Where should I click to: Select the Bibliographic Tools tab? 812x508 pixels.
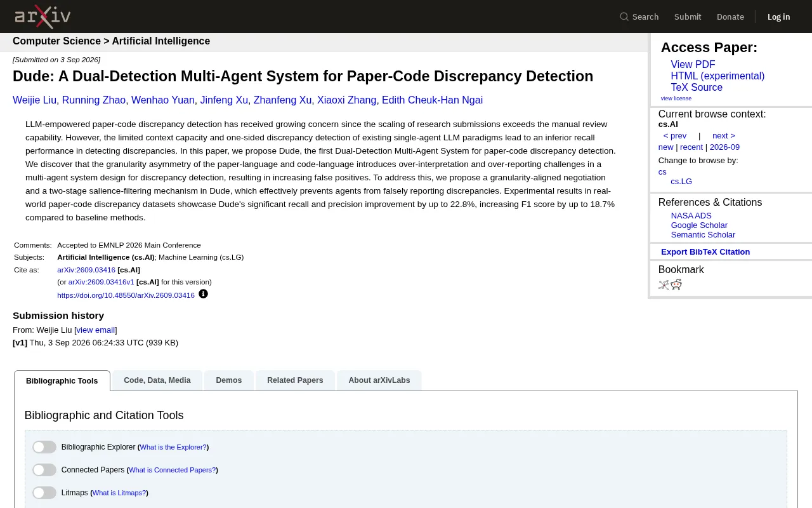pyautogui.click(x=62, y=381)
